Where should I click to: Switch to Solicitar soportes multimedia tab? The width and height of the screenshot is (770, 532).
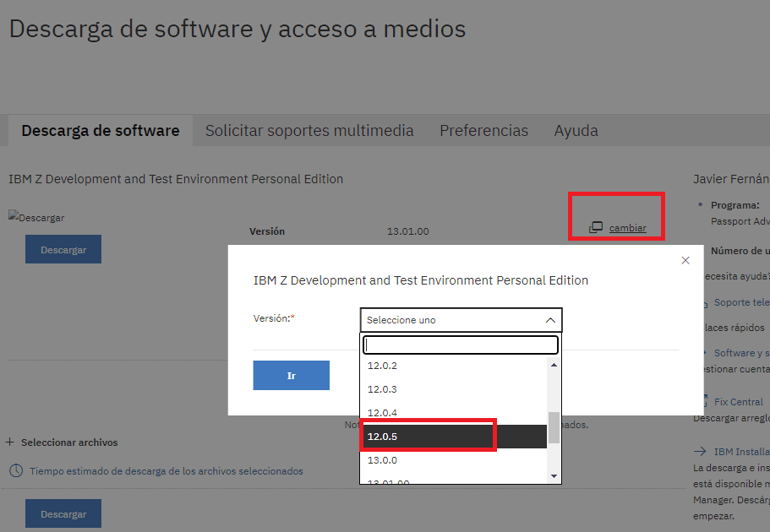pos(309,131)
